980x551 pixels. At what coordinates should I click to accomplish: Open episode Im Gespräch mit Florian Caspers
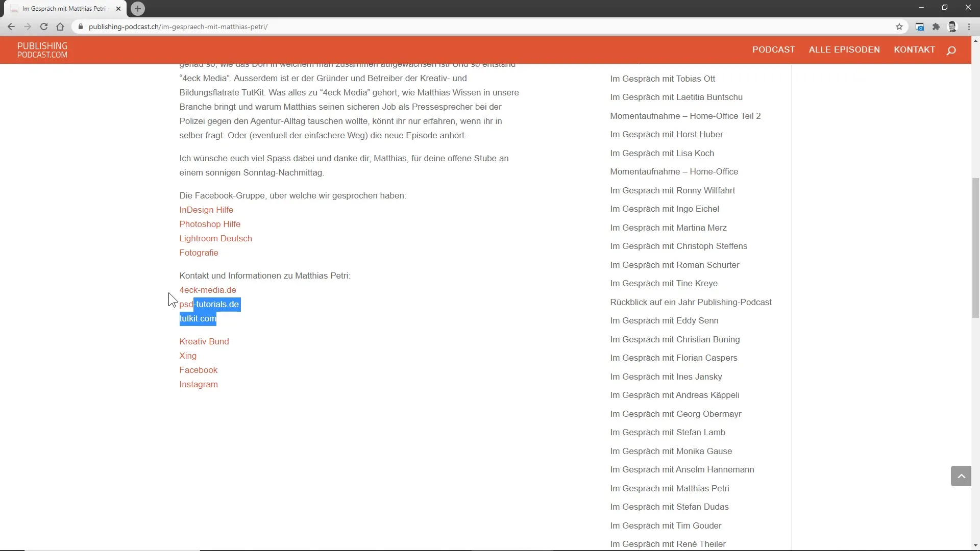(674, 358)
